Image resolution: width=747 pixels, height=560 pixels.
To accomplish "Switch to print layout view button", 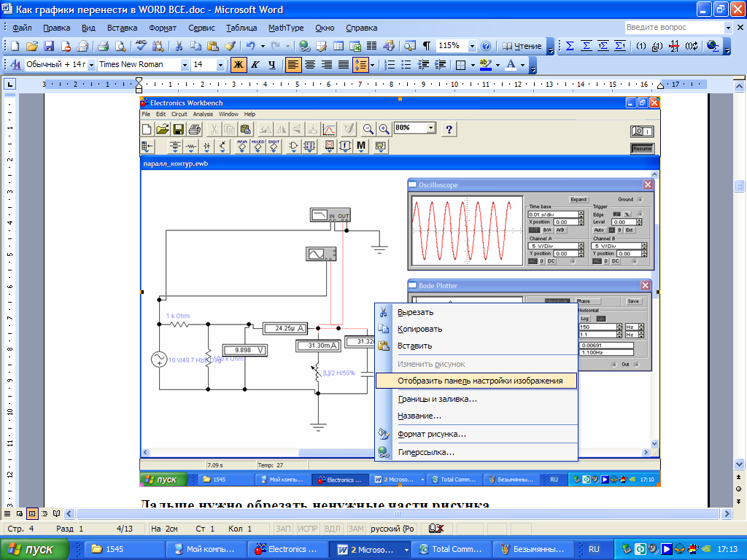I will 32,514.
